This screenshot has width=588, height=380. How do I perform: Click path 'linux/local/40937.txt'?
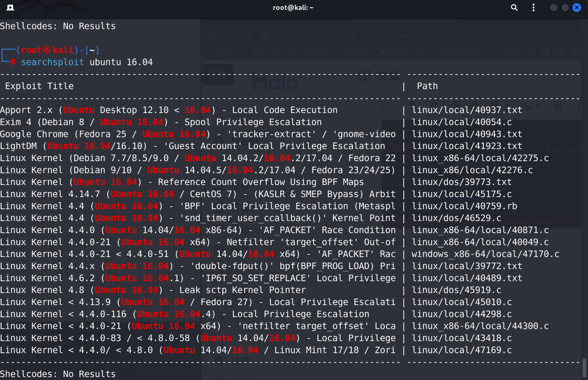(467, 110)
